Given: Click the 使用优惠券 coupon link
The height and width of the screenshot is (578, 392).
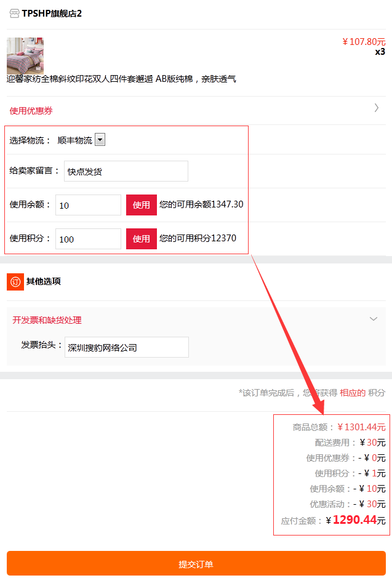Looking at the screenshot, I should (31, 111).
